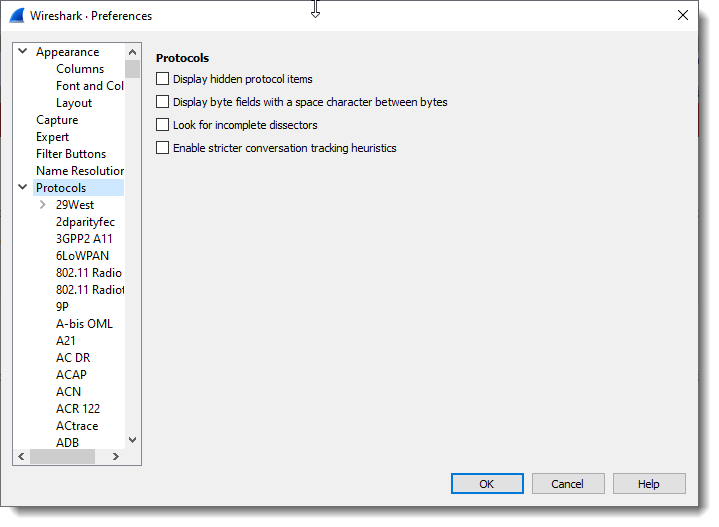The width and height of the screenshot is (719, 527).
Task: Open Help for preferences
Action: tap(649, 484)
